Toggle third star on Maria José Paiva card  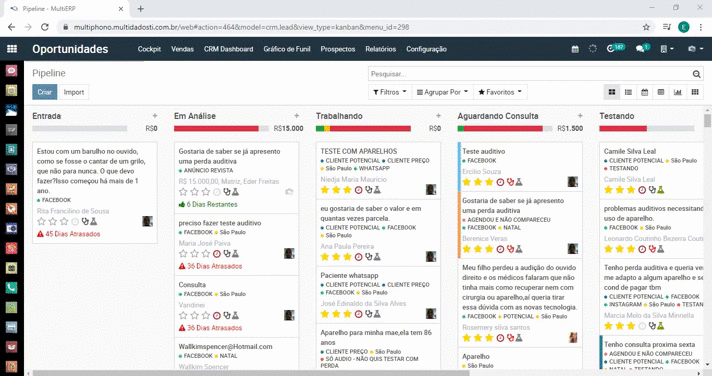206,254
